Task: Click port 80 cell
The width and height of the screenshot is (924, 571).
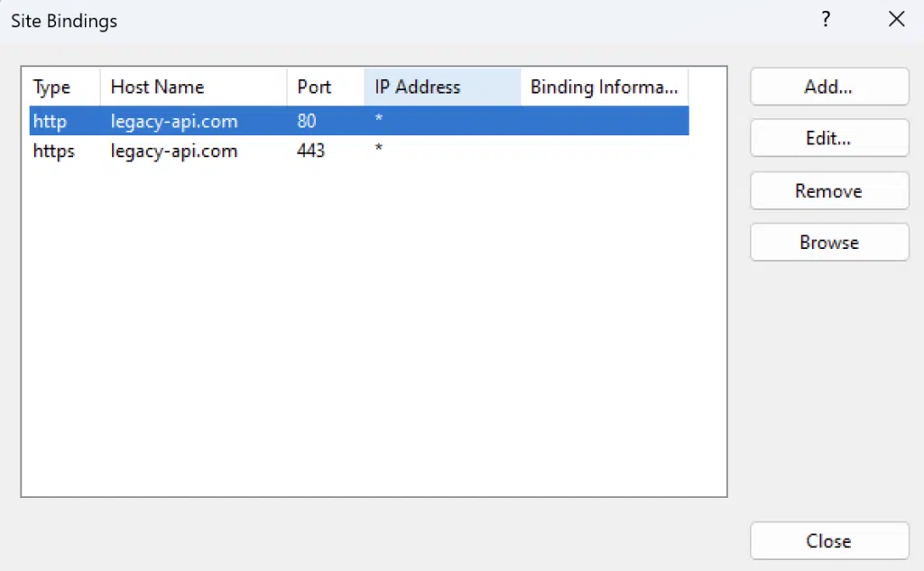Action: point(307,121)
